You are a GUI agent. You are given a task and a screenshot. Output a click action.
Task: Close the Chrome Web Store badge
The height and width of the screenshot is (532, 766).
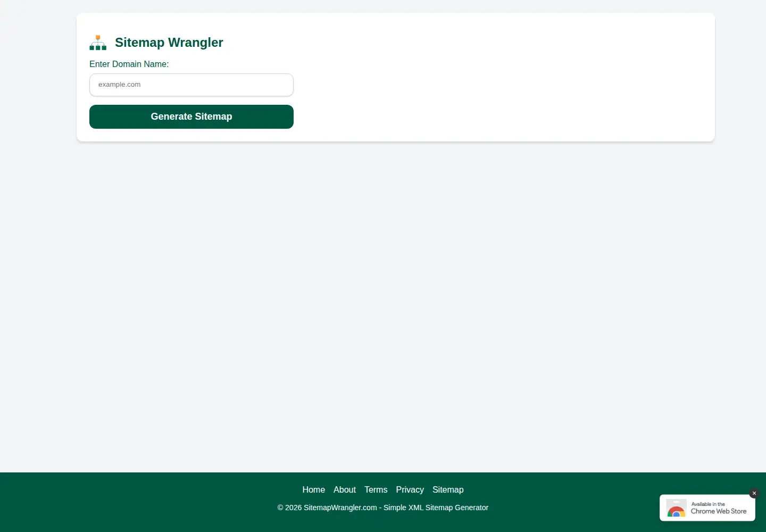tap(754, 493)
